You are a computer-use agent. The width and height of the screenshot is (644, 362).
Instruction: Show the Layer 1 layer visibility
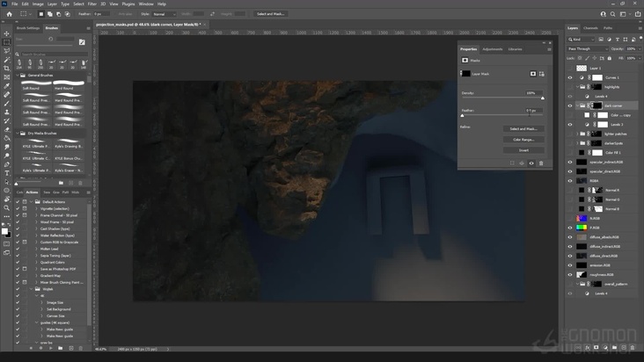point(570,68)
